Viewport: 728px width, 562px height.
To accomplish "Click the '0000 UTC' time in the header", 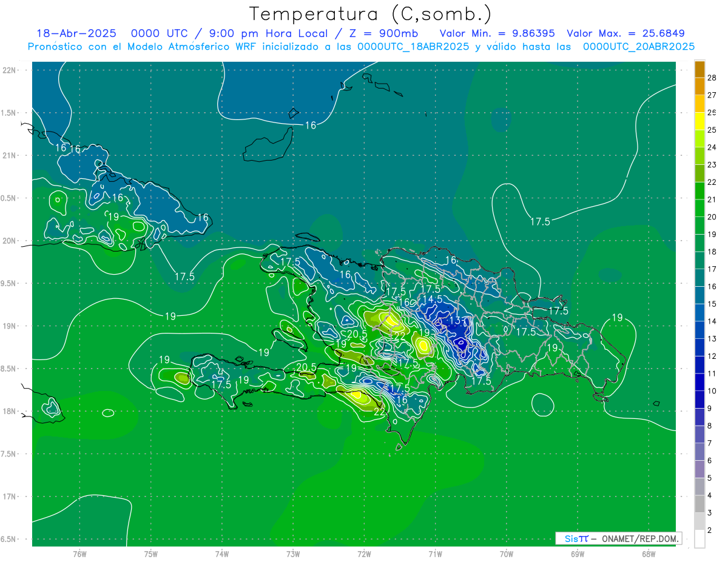I will 159,33.
